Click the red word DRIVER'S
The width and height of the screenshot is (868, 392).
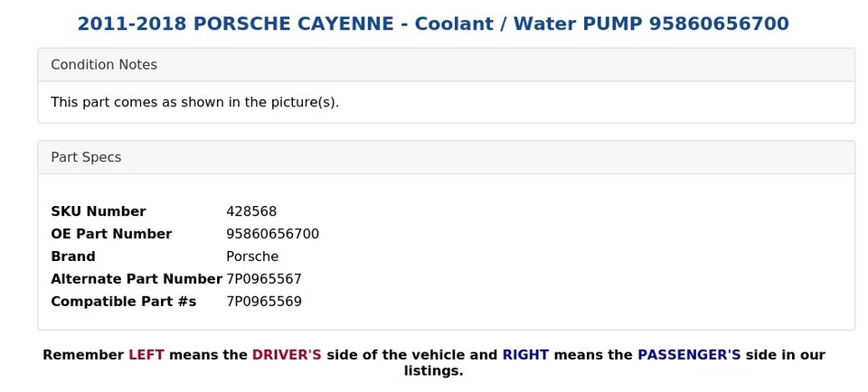(287, 355)
